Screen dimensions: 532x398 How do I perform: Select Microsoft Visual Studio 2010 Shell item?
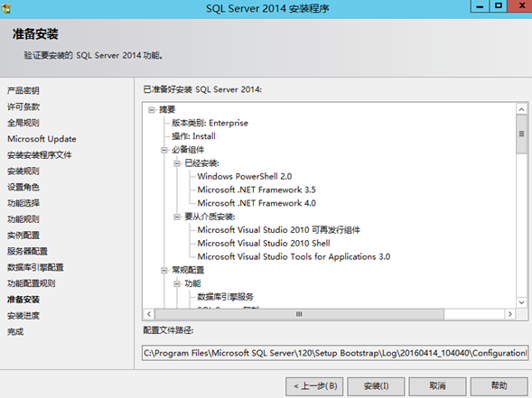tap(264, 244)
